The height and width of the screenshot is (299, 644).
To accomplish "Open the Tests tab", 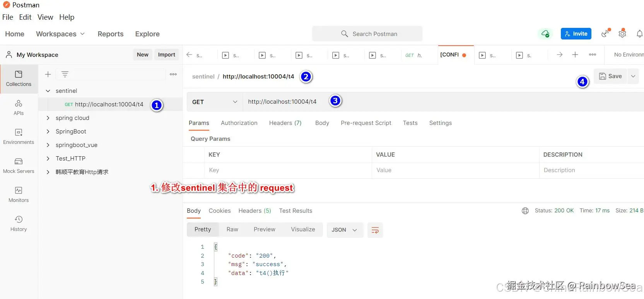I will [410, 123].
